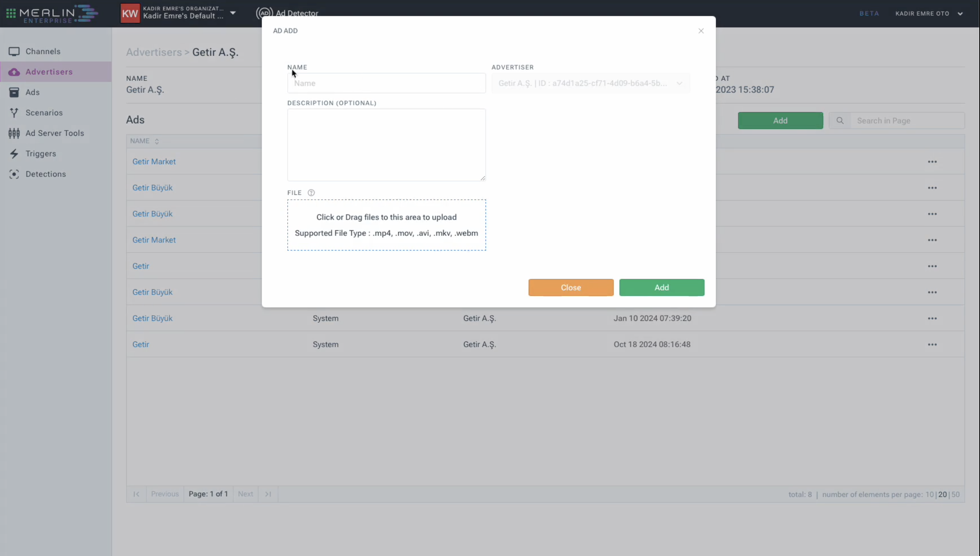980x556 pixels.
Task: Open the Advertiser dropdown in dialog
Action: coord(591,83)
